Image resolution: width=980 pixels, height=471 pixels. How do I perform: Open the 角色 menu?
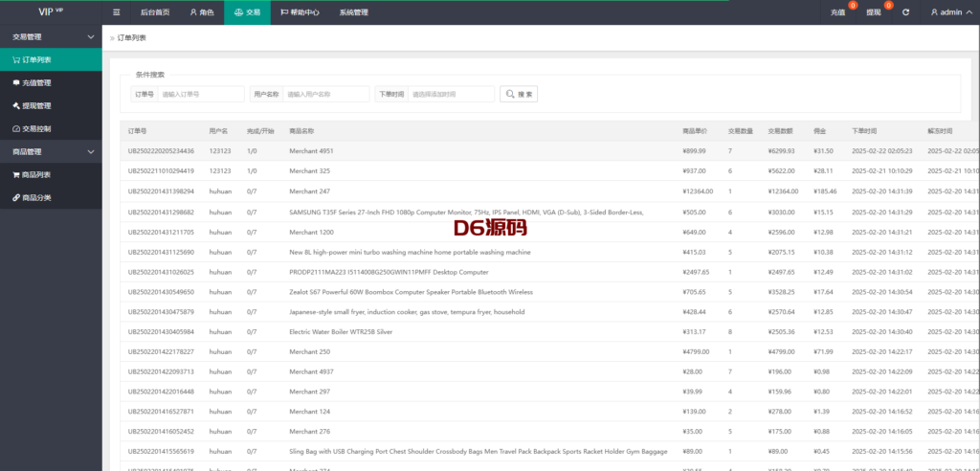pos(202,11)
